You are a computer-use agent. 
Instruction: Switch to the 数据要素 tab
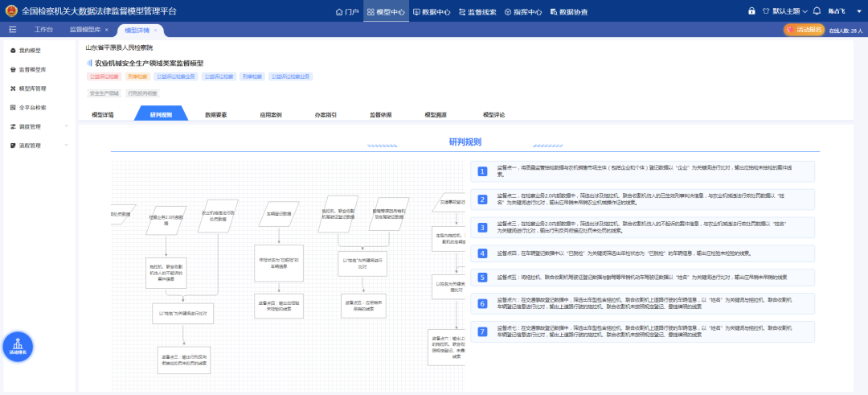coord(215,115)
